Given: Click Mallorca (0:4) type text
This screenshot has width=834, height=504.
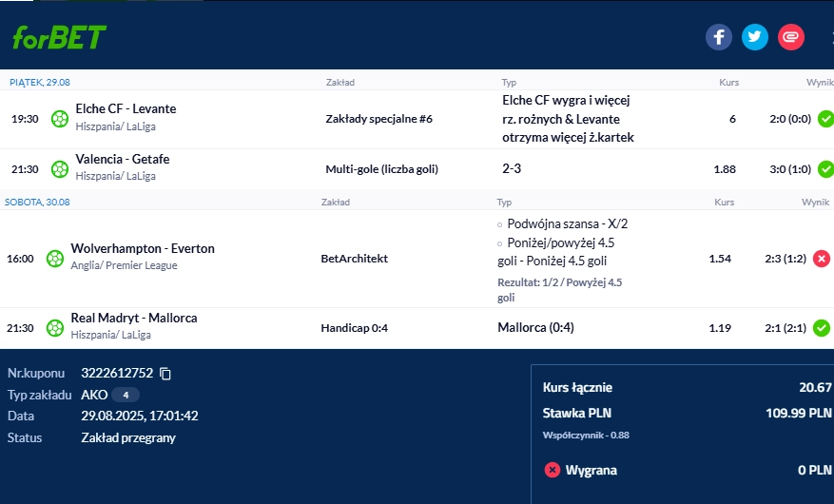Looking at the screenshot, I should (535, 327).
